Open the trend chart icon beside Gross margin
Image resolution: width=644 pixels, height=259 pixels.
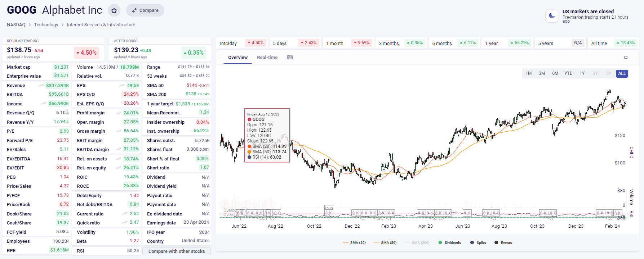tap(119, 131)
